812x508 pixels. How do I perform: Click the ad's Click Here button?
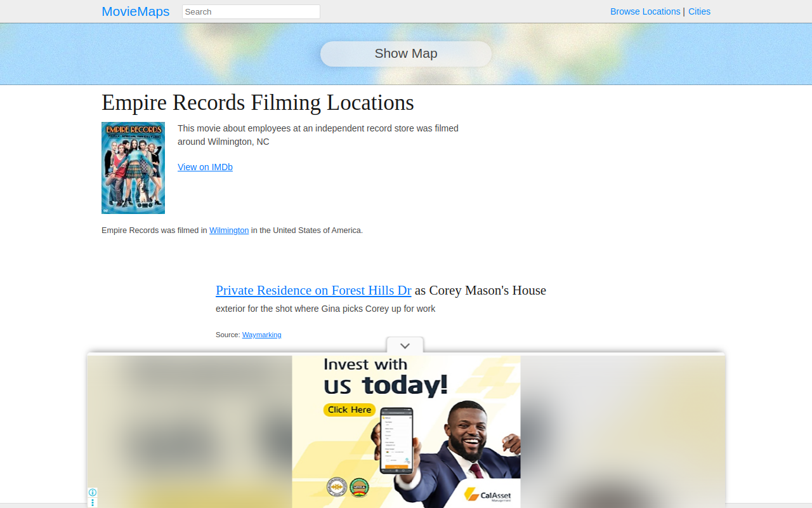click(350, 410)
